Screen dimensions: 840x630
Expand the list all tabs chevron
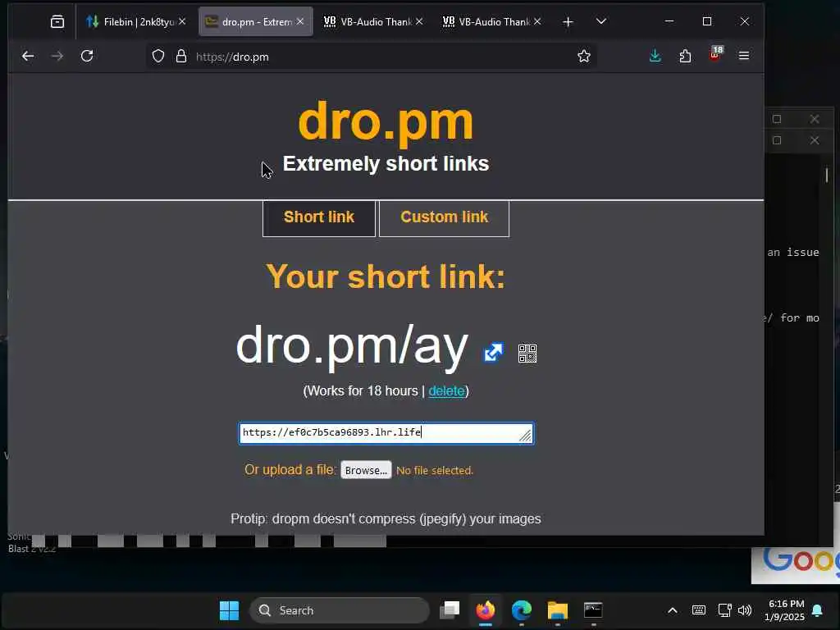pos(601,21)
